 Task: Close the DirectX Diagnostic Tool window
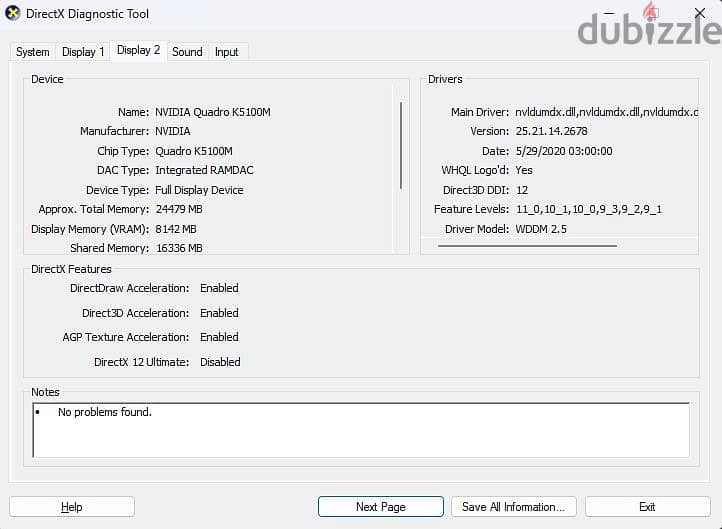699,13
